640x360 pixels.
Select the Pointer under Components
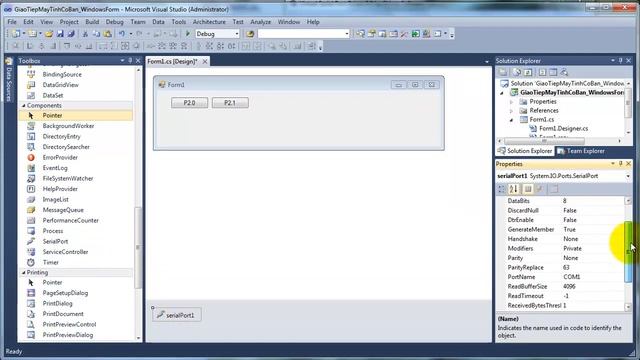pyautogui.click(x=52, y=116)
